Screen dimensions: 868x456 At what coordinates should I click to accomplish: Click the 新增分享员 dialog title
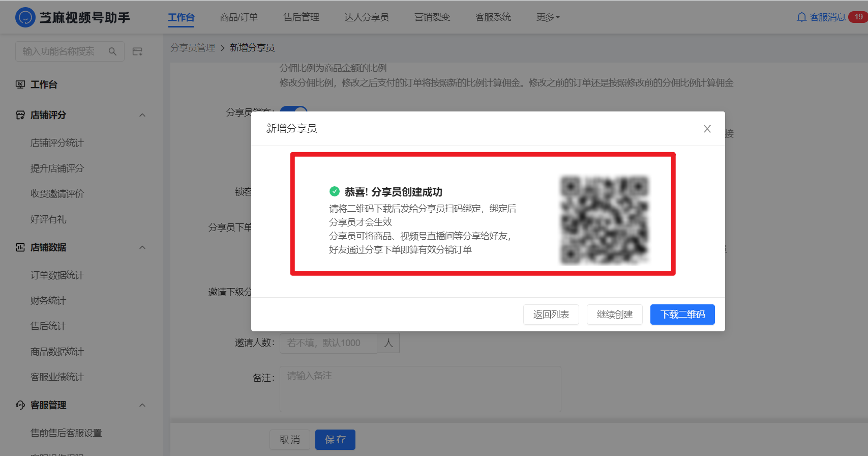tap(291, 129)
